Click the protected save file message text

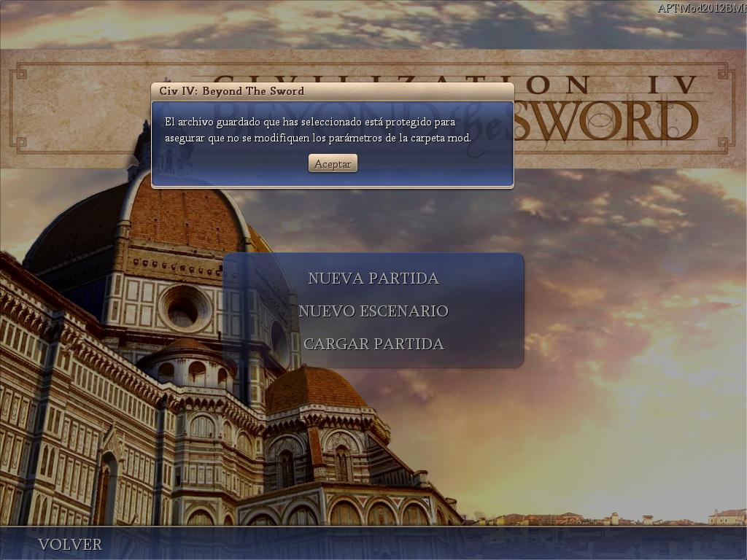click(317, 130)
